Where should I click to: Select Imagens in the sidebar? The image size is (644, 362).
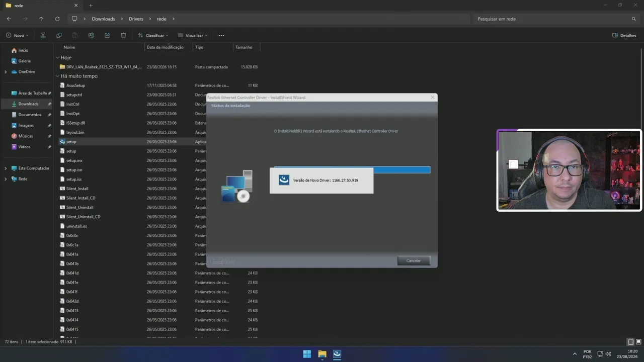[x=26, y=125]
